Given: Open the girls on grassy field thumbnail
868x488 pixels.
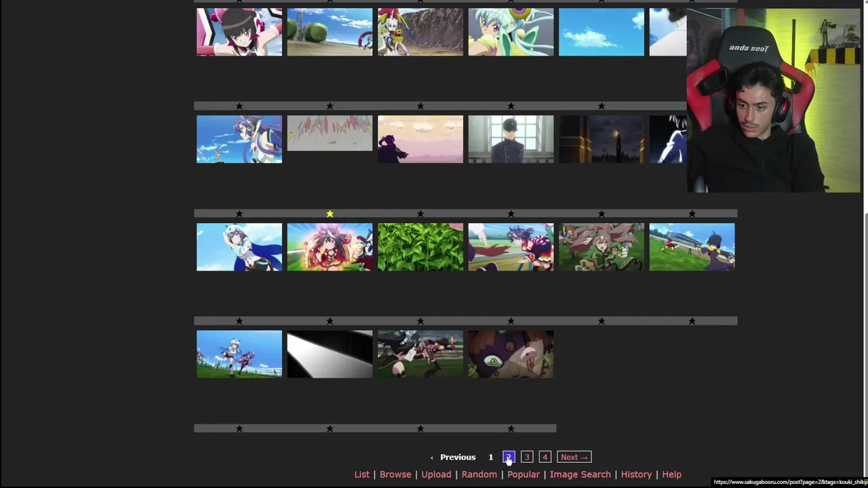Looking at the screenshot, I should point(239,354).
